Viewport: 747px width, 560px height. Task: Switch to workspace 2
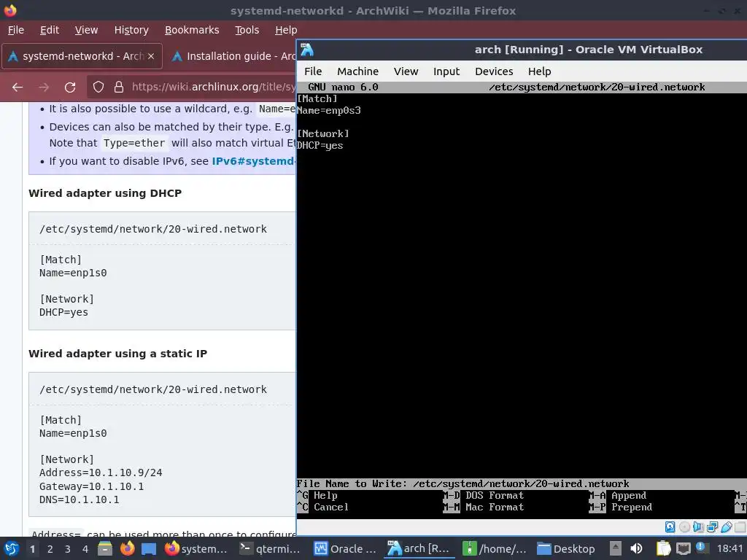click(x=50, y=549)
